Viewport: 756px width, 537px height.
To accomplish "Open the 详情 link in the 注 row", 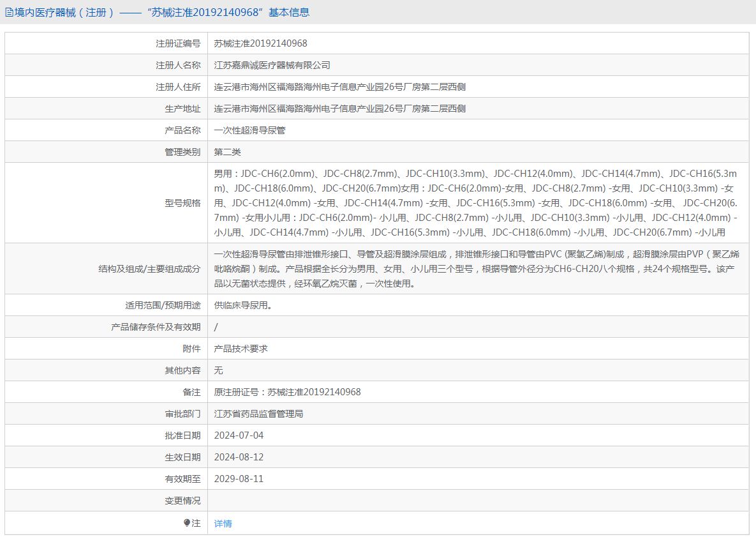I will 223,524.
